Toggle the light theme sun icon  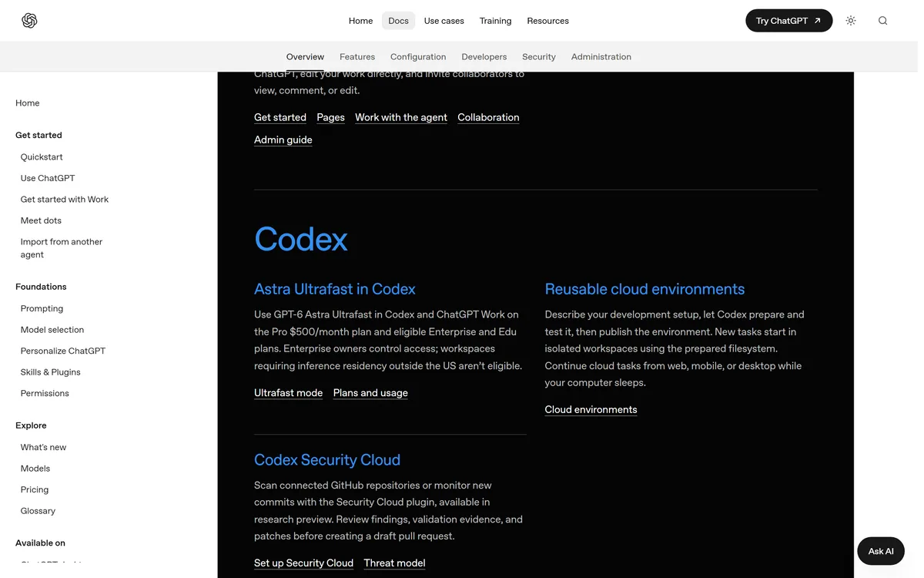851,21
